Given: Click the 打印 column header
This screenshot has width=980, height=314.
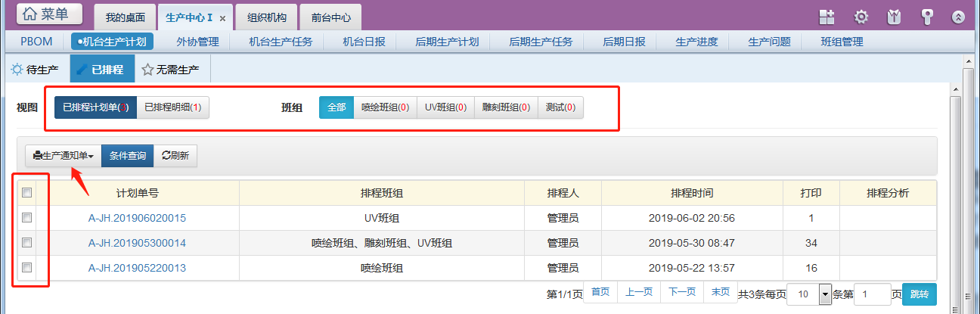Looking at the screenshot, I should coord(811,193).
